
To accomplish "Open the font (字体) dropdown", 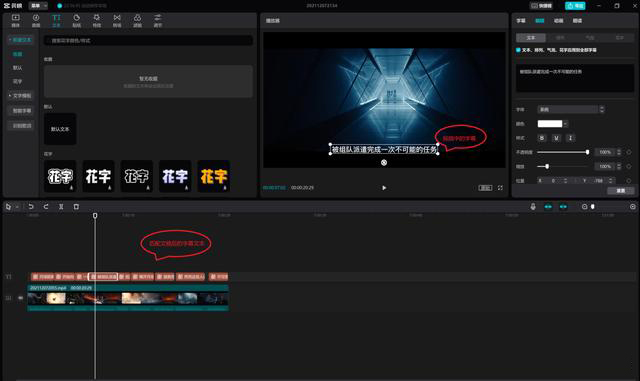I will pyautogui.click(x=571, y=109).
